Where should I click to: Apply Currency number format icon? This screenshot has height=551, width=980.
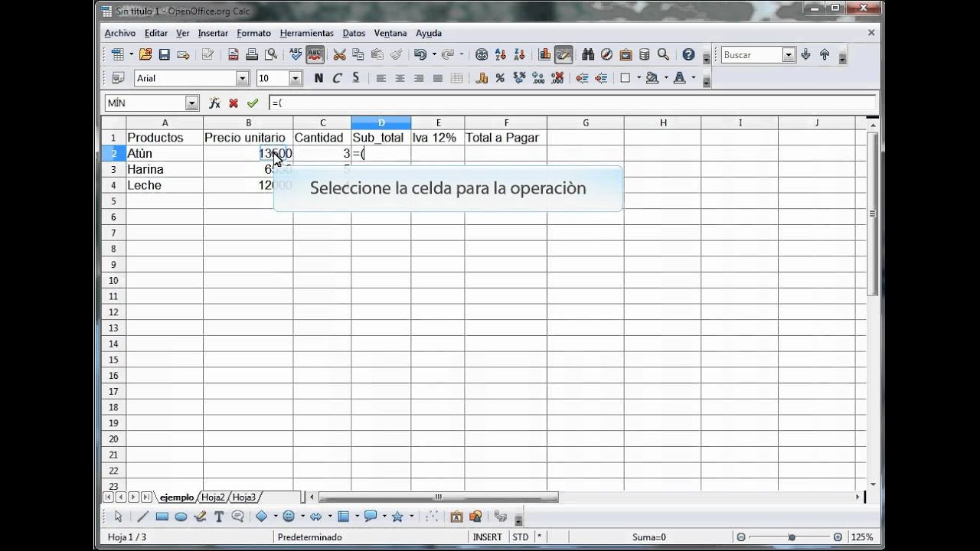tap(482, 78)
